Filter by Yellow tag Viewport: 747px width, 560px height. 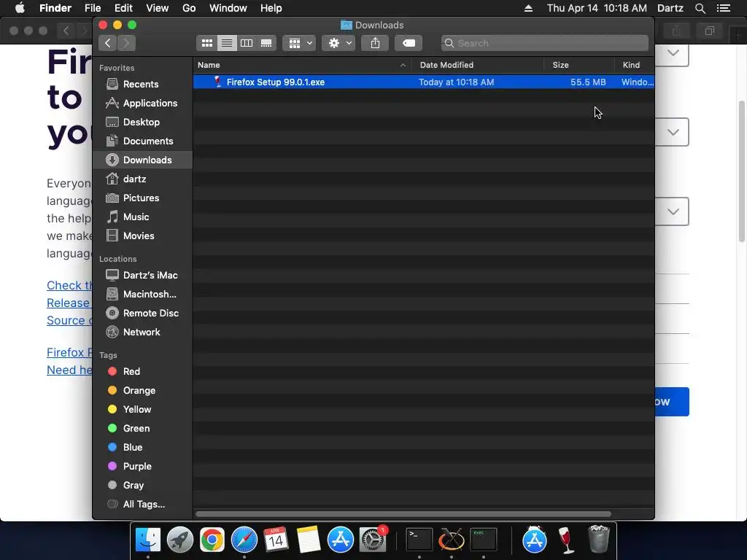142,410
